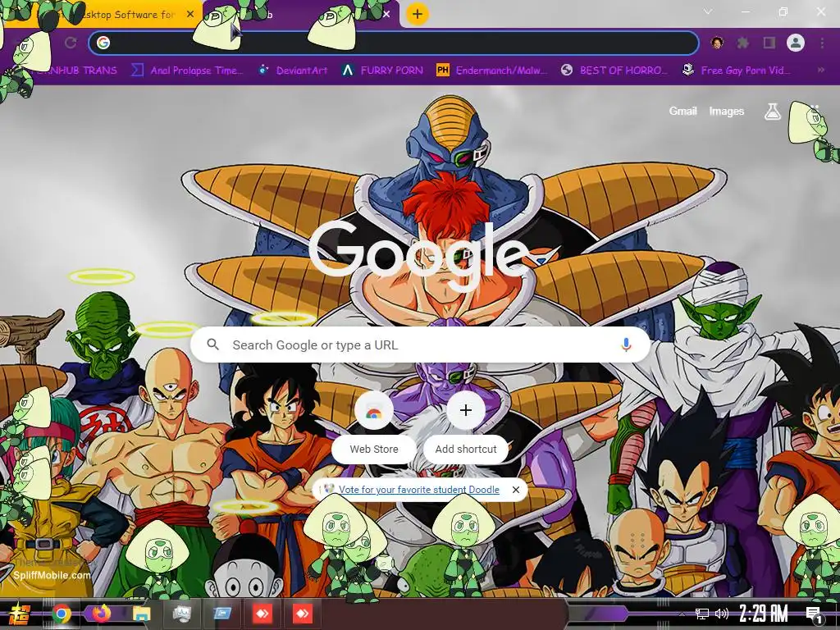Screen dimensions: 840x630
Task: Click the Google icon in the address bar
Action: 103,43
